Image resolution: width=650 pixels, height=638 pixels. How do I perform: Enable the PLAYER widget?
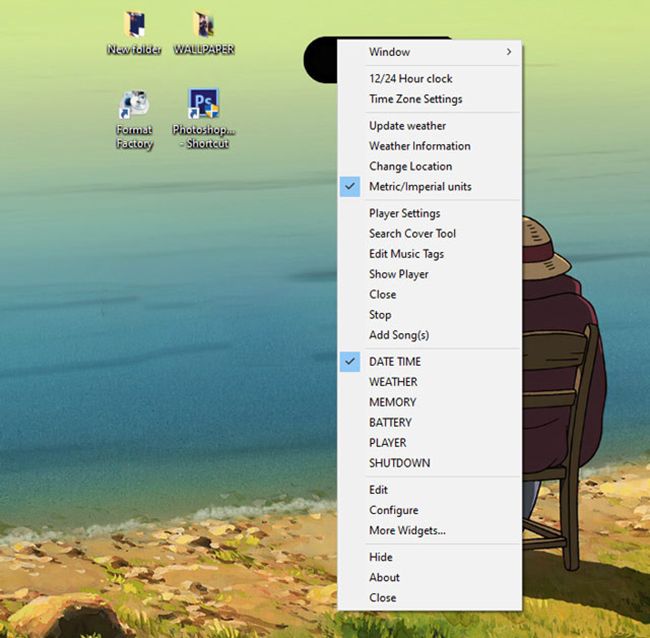429,442
